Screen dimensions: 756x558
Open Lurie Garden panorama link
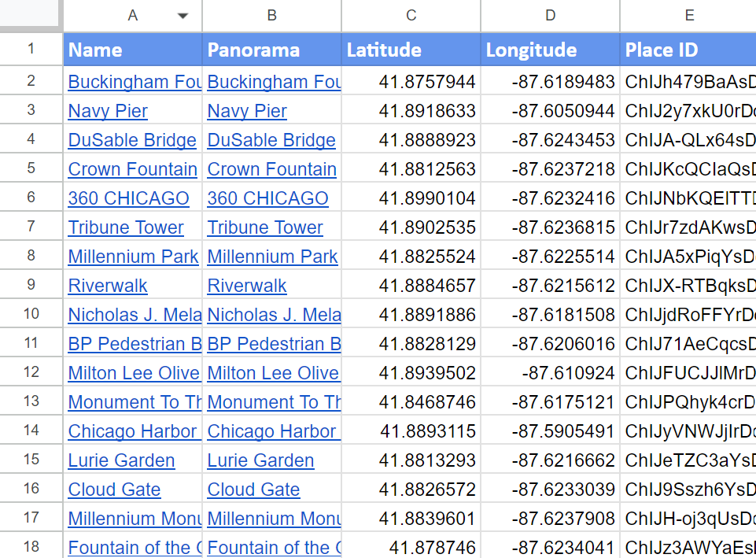click(260, 460)
